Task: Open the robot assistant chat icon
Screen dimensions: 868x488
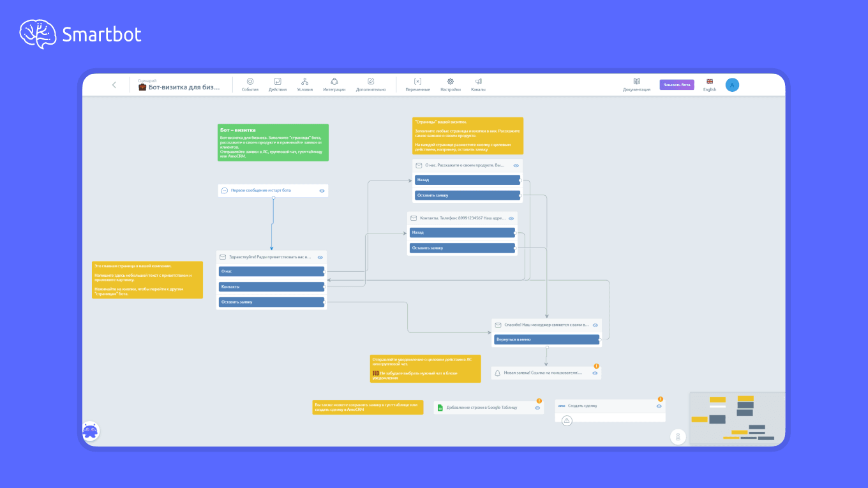Action: tap(90, 431)
